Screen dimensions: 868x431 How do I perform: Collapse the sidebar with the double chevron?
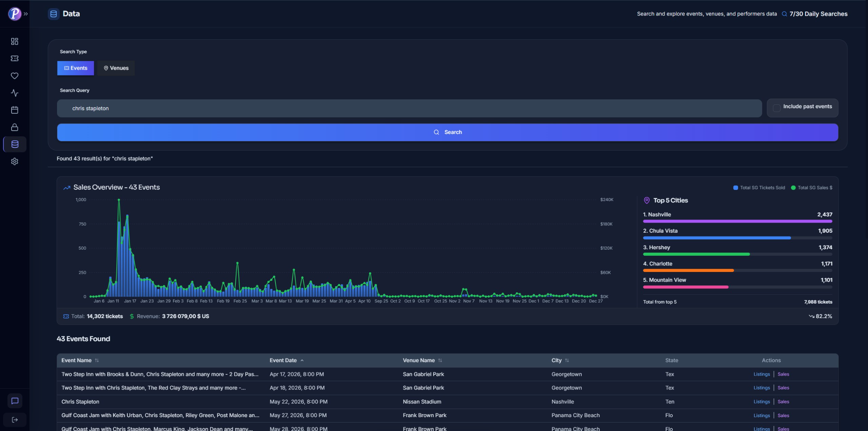pos(26,13)
